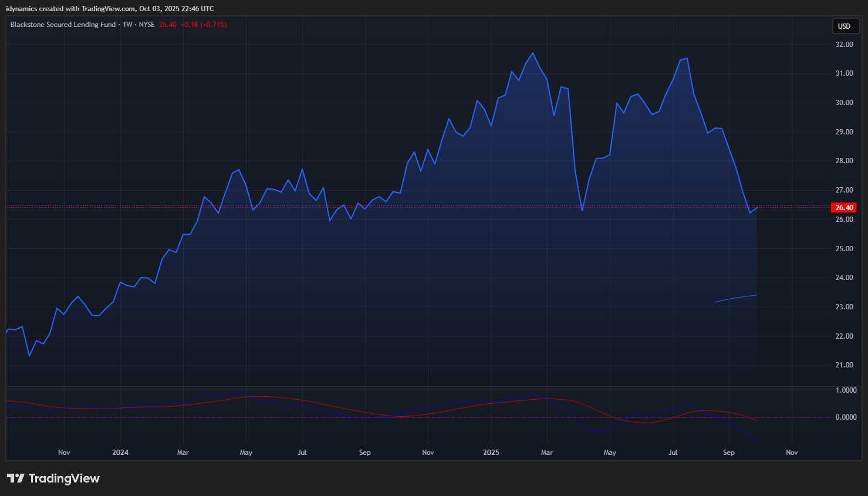Click the red 26.40 current price tag
The image size is (868, 496).
click(843, 208)
